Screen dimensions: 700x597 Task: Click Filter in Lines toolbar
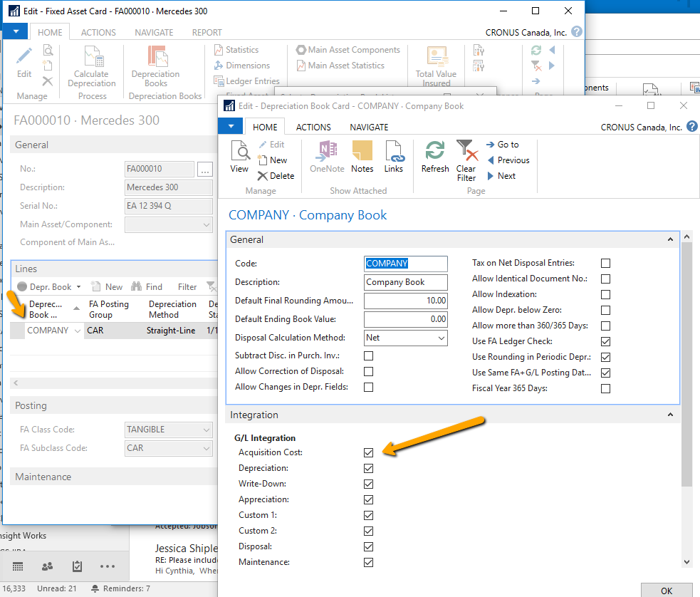point(187,286)
